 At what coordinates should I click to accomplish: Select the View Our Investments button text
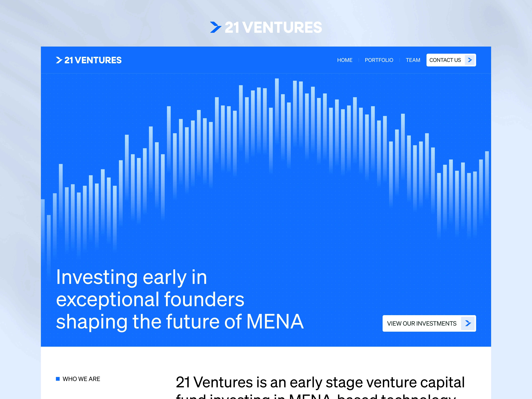(x=422, y=324)
